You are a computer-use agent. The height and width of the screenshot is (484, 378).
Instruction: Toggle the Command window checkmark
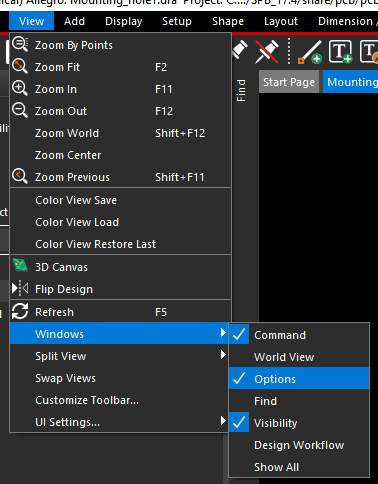click(239, 334)
